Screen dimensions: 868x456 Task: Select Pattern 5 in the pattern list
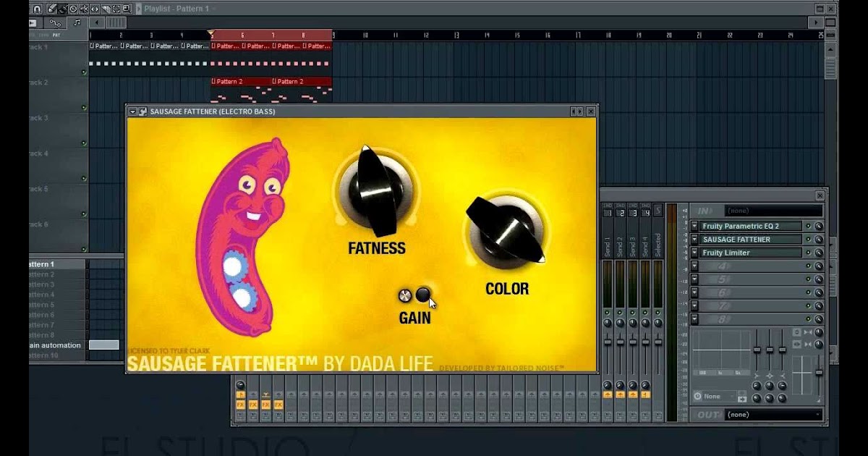[58, 305]
